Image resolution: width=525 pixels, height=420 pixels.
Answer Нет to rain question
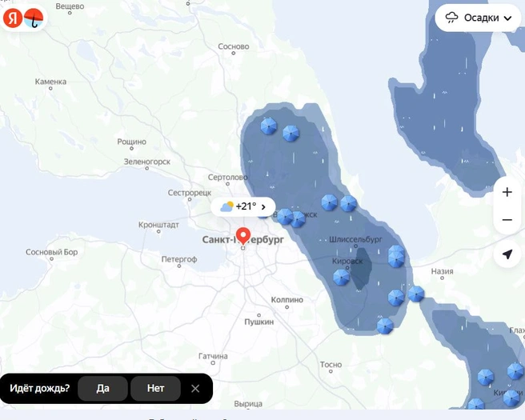point(155,388)
